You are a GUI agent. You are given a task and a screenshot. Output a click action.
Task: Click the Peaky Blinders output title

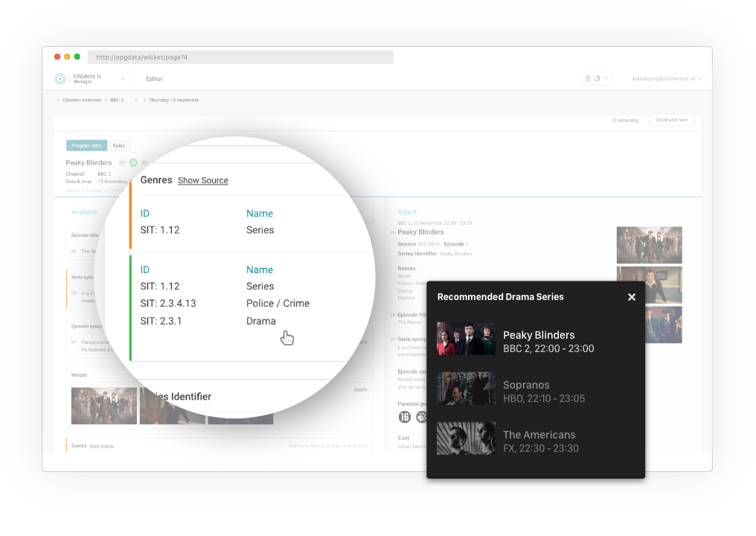420,232
